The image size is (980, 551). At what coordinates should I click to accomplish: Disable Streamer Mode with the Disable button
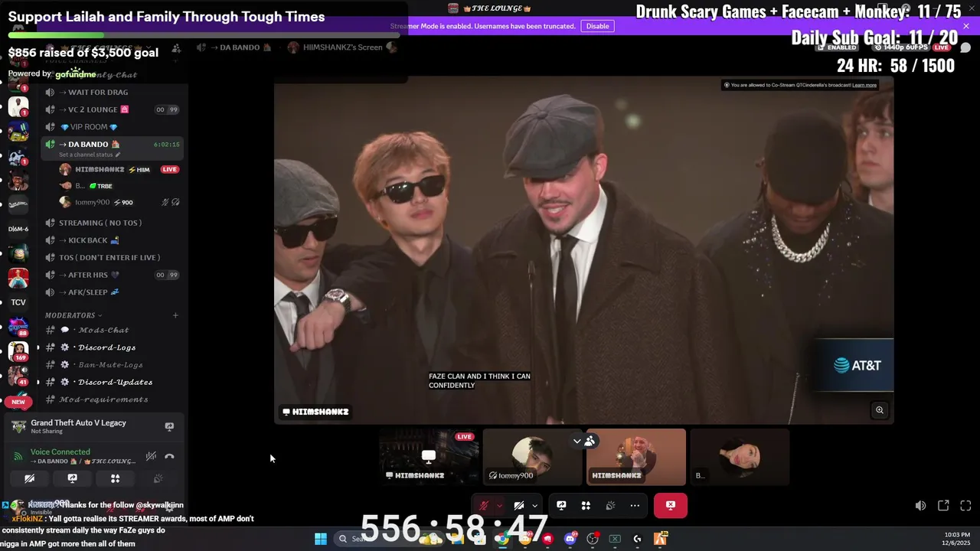click(597, 26)
